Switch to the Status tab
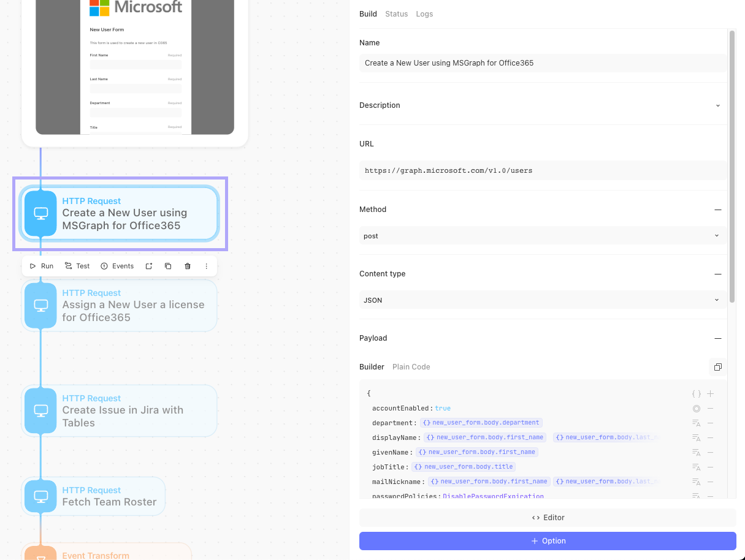 click(x=396, y=14)
